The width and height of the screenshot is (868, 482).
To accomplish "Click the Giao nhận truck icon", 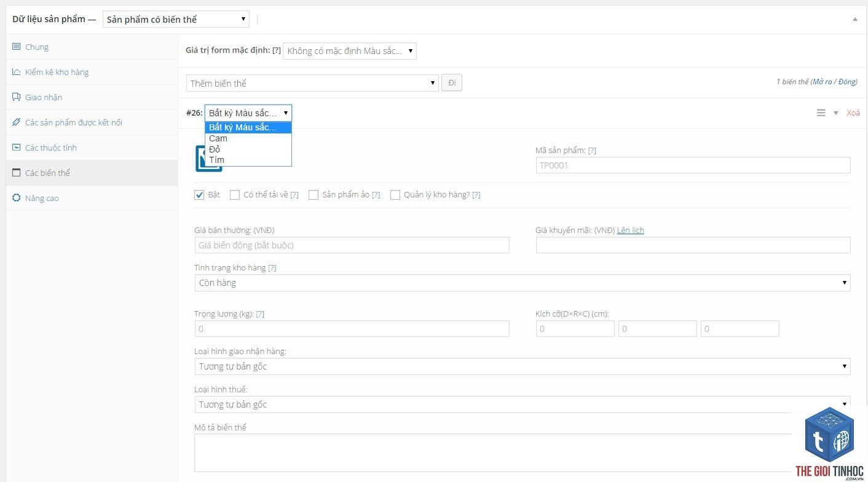I will pos(16,97).
